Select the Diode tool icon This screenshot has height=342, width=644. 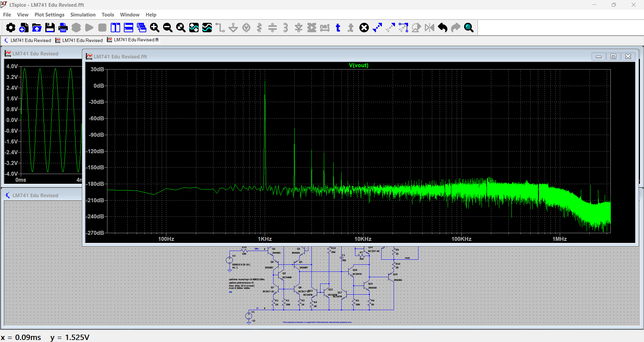coord(299,28)
